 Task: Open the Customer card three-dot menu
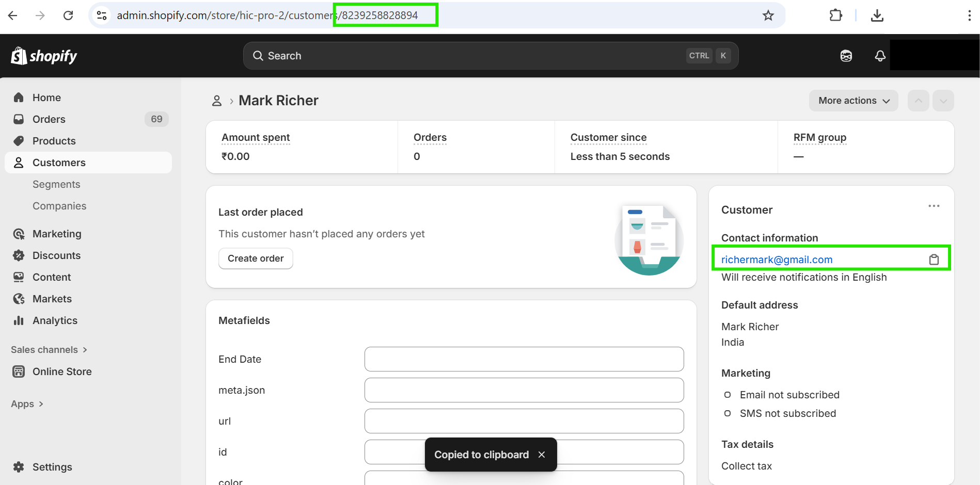coord(934,206)
